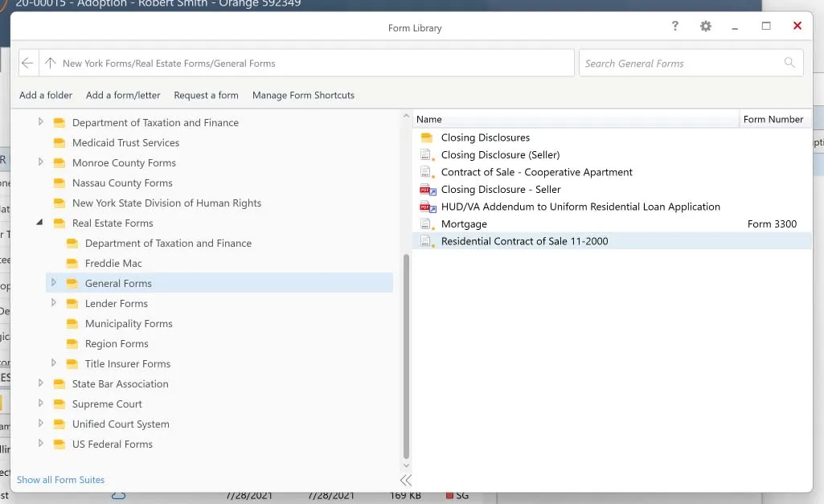Select the State Bar Association tree item

(120, 384)
